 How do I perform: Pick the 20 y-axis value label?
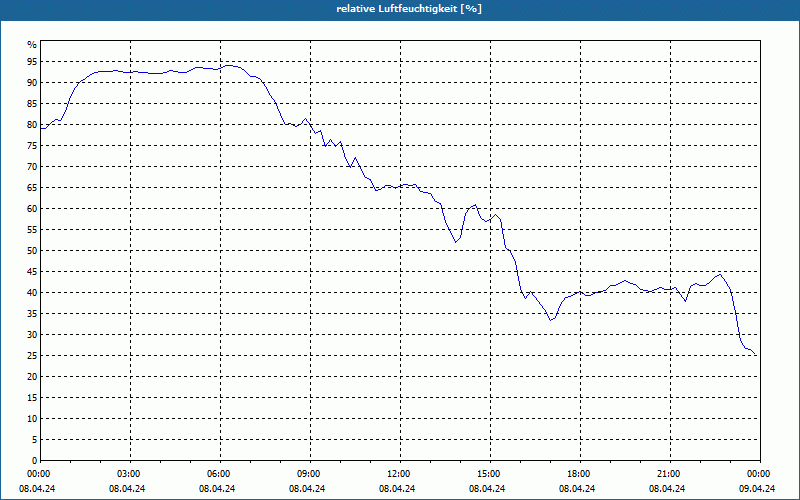tap(32, 377)
